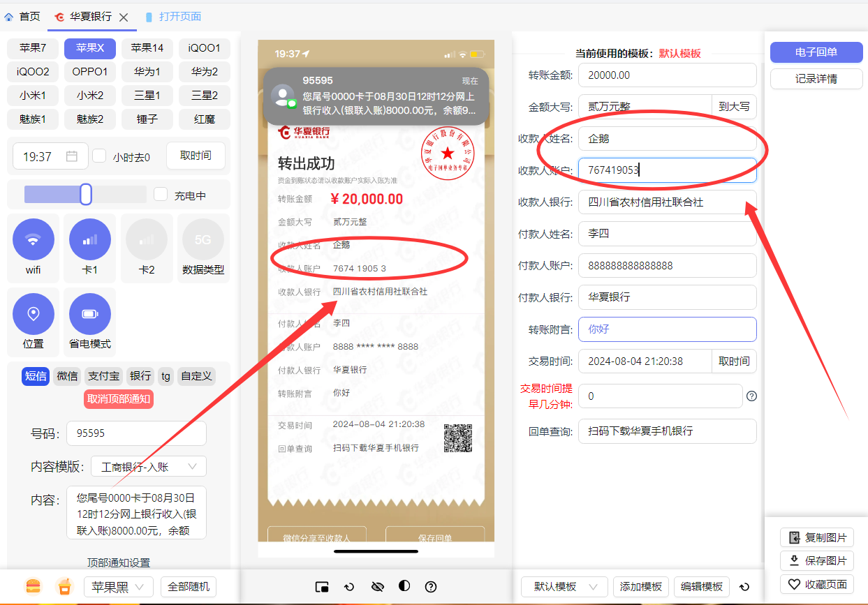
Task: Select the 记录详情 tab
Action: [816, 79]
